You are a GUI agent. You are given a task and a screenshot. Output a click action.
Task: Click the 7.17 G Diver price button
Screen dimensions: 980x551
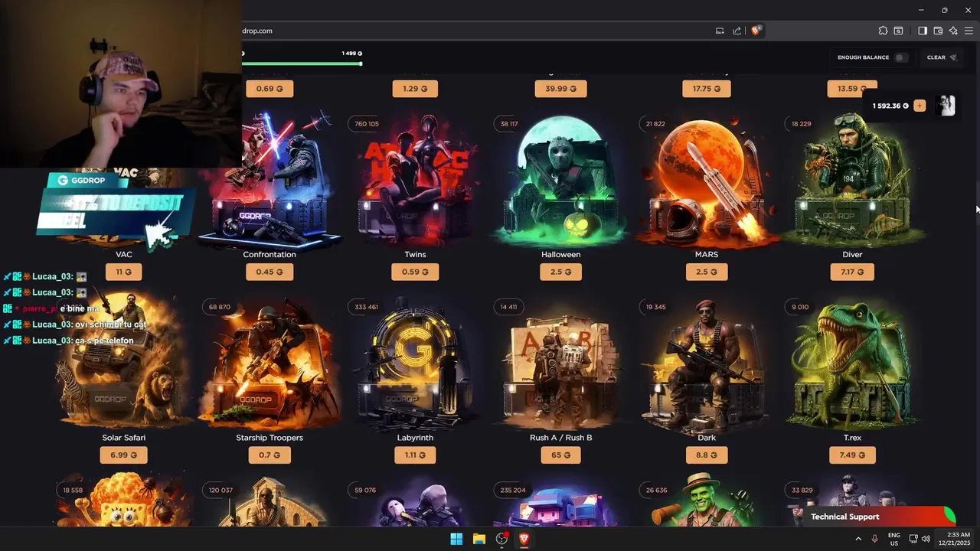tap(852, 272)
